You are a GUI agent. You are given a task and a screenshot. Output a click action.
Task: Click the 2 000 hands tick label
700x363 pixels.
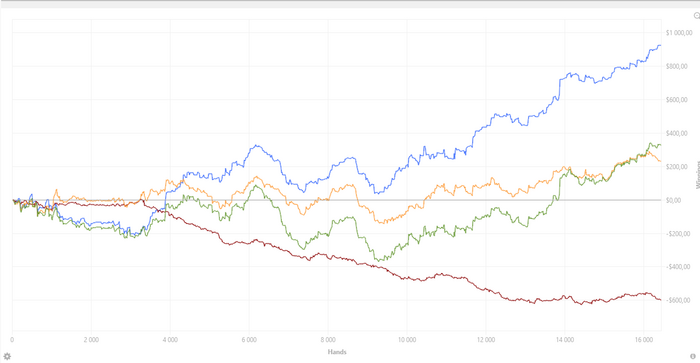pyautogui.click(x=91, y=340)
